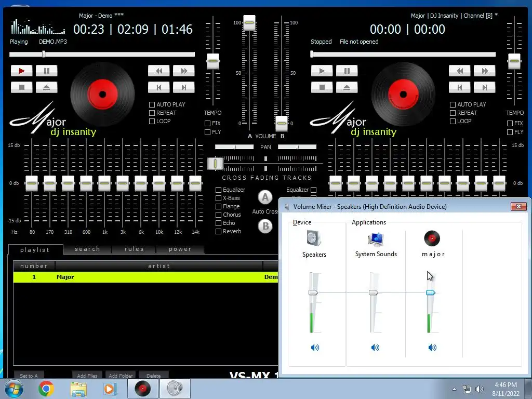Check FLY tempo on deck B

click(510, 132)
